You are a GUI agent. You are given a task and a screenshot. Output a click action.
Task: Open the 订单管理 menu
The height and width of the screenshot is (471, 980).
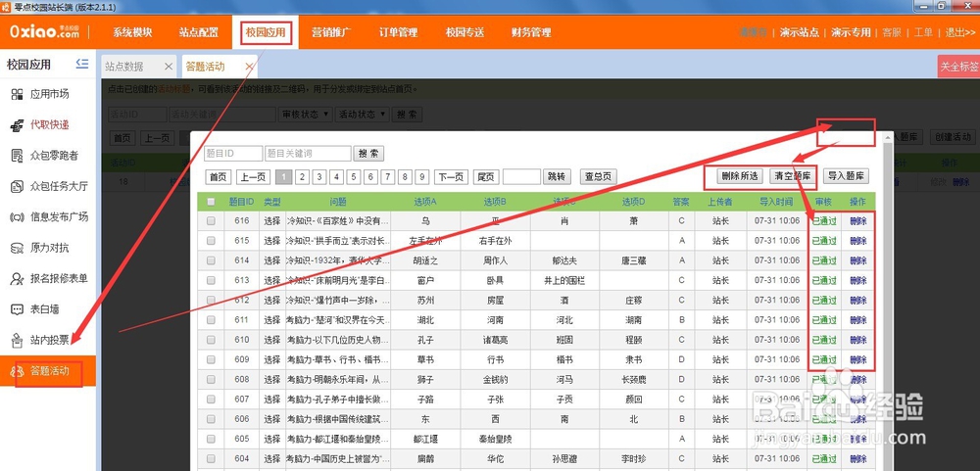(x=398, y=32)
